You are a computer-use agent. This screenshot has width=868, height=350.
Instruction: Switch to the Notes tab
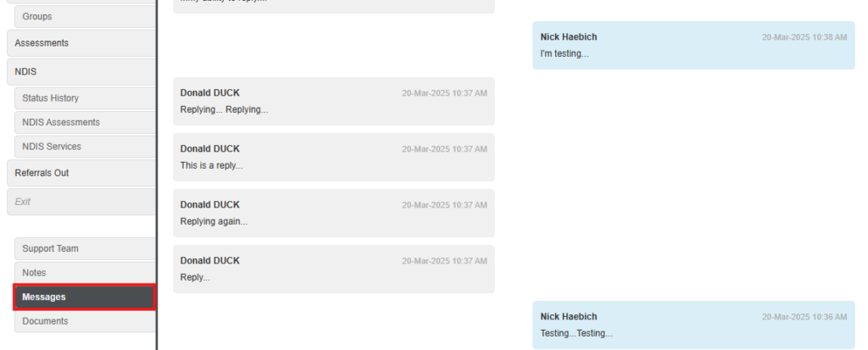86,273
